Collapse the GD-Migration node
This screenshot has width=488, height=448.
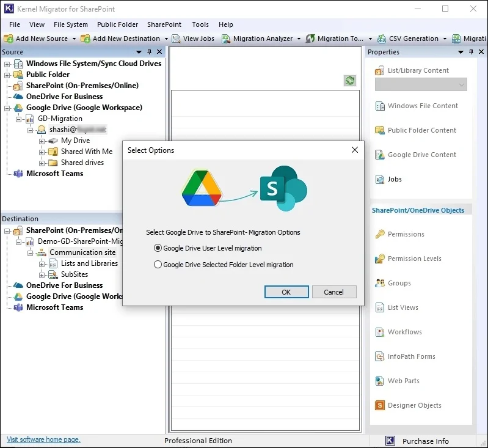click(x=18, y=119)
